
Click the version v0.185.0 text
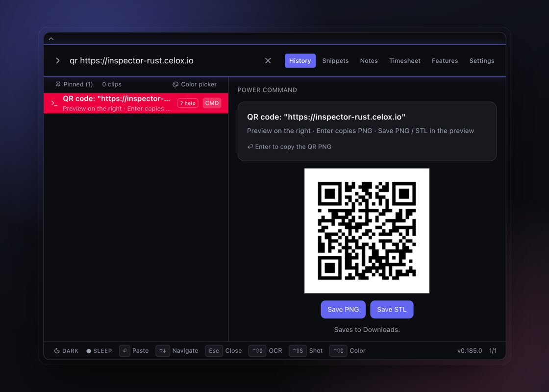point(470,351)
